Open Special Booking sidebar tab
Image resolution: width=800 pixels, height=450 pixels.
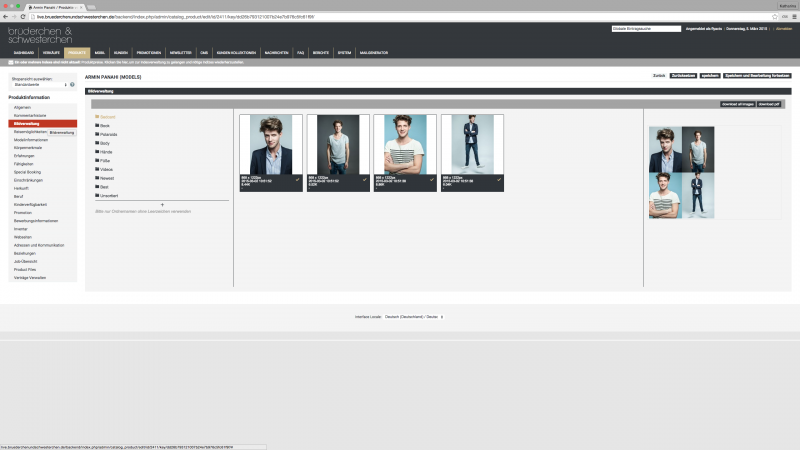[28, 172]
